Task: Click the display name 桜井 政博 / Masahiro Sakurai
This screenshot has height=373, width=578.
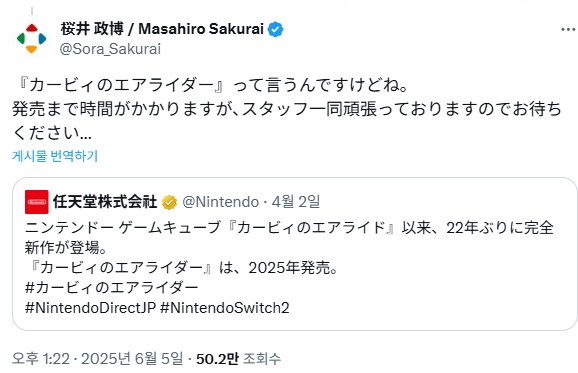Action: [x=162, y=29]
